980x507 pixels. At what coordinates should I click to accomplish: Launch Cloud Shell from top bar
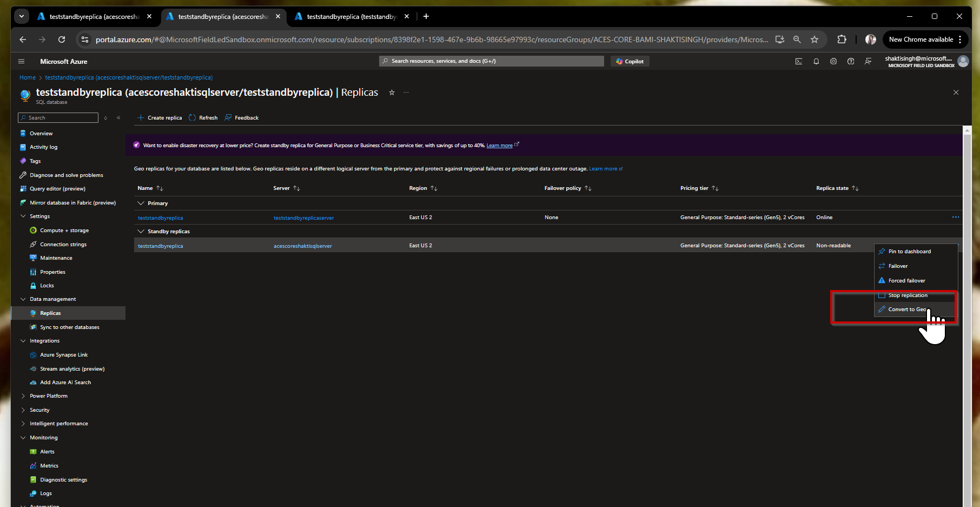pyautogui.click(x=799, y=61)
